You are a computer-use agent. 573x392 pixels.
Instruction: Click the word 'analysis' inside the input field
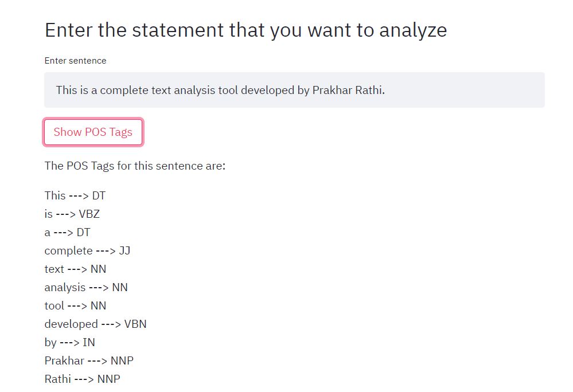pos(195,91)
